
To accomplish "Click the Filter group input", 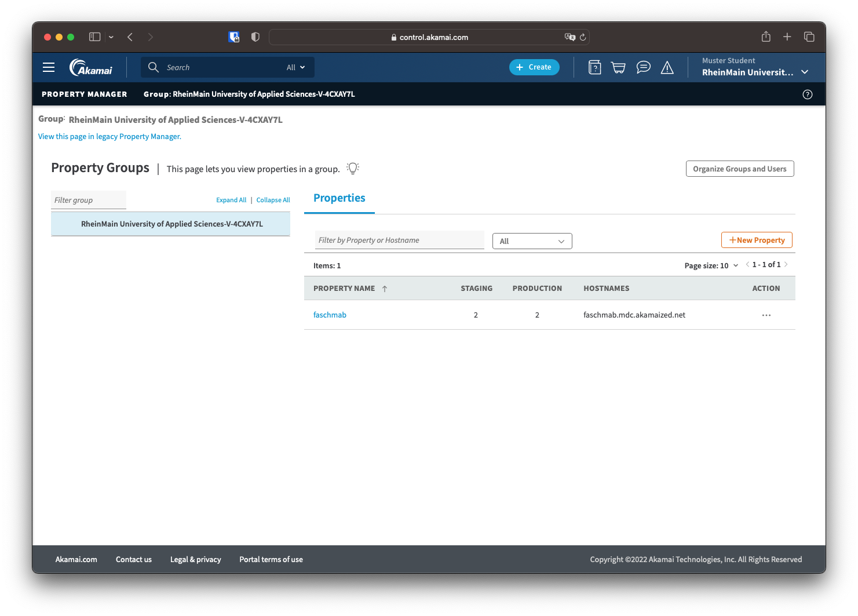I will [89, 200].
